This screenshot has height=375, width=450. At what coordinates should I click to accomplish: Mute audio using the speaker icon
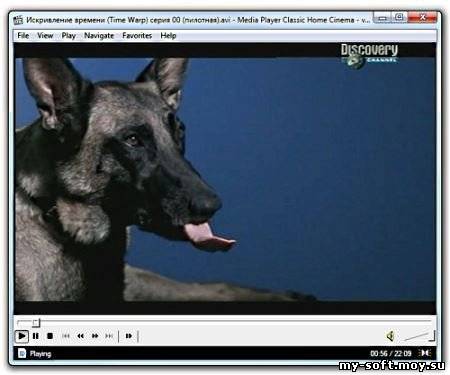click(391, 336)
